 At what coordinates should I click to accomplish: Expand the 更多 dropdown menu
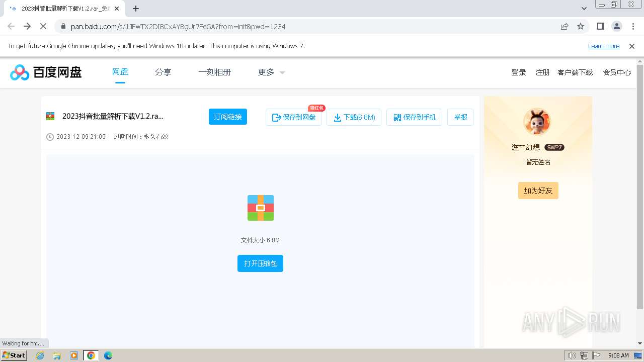tap(272, 72)
